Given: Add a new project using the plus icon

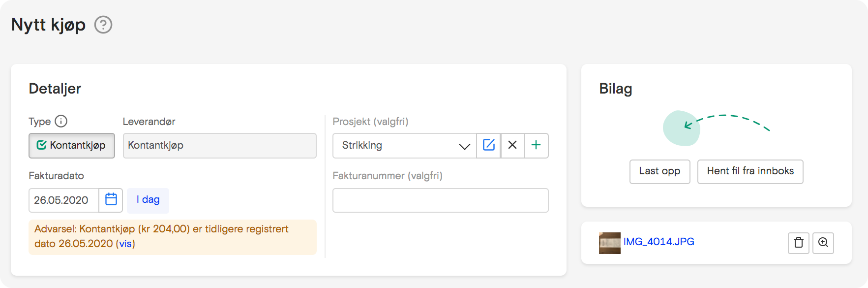Looking at the screenshot, I should pyautogui.click(x=537, y=146).
